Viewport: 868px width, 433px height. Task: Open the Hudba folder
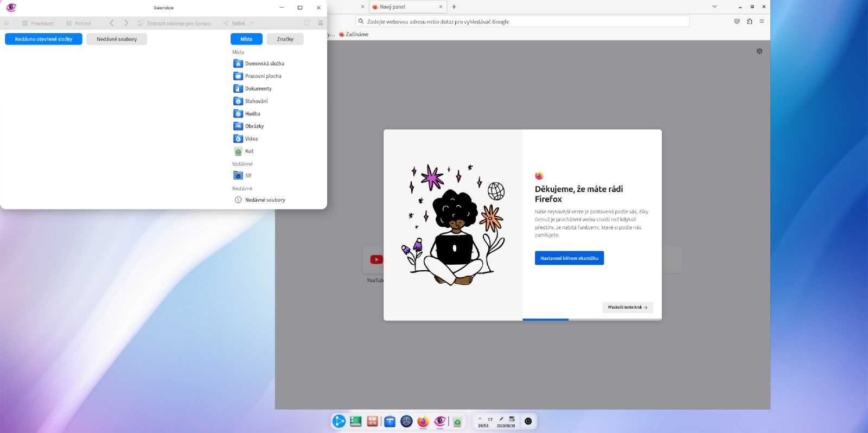point(247,113)
